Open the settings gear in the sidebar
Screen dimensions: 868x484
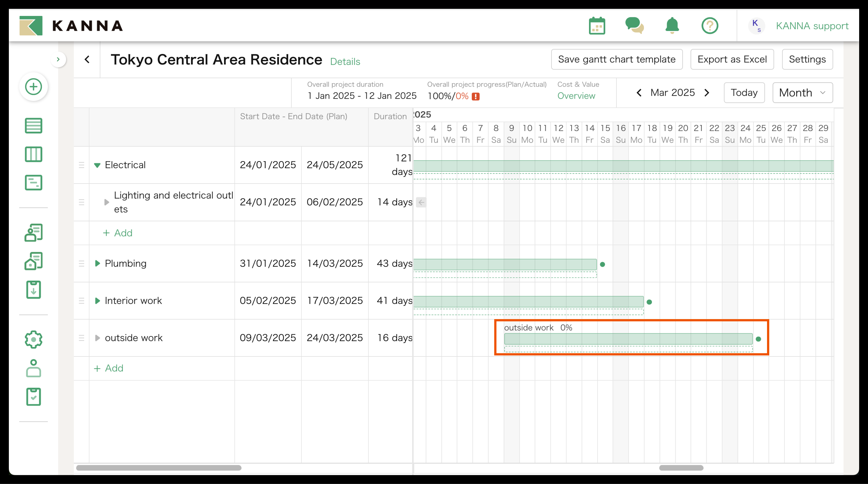point(33,339)
